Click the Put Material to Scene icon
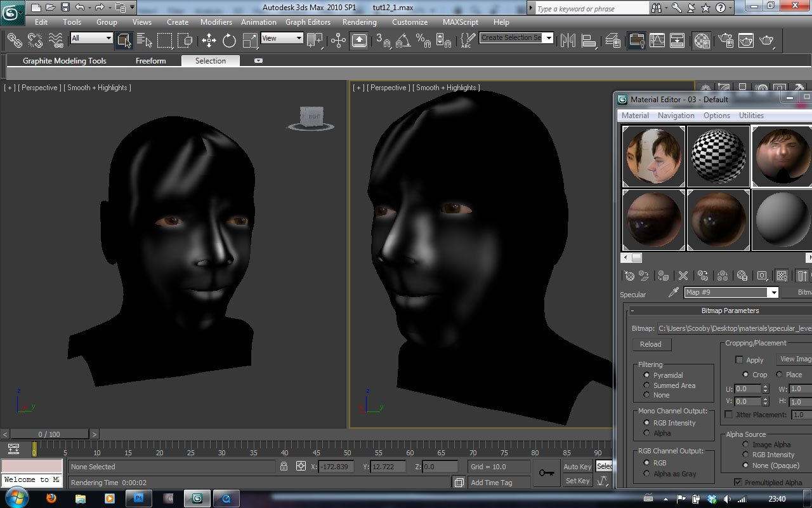812x508 pixels. tap(643, 275)
